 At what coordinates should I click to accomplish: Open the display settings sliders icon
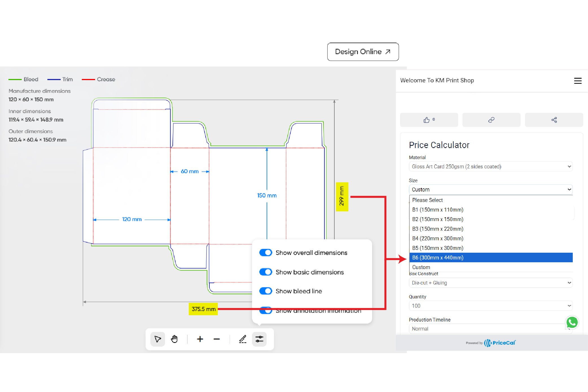pos(259,339)
